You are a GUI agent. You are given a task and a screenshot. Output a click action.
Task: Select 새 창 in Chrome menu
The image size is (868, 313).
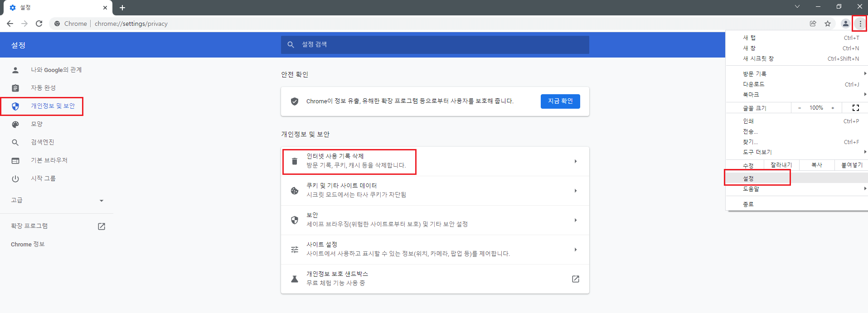pos(797,48)
